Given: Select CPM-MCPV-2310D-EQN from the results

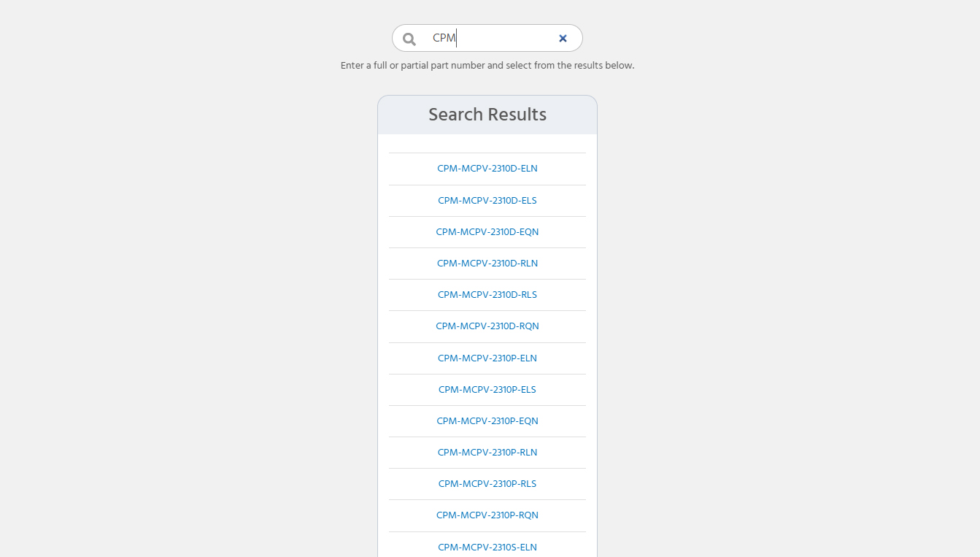Looking at the screenshot, I should pos(487,231).
